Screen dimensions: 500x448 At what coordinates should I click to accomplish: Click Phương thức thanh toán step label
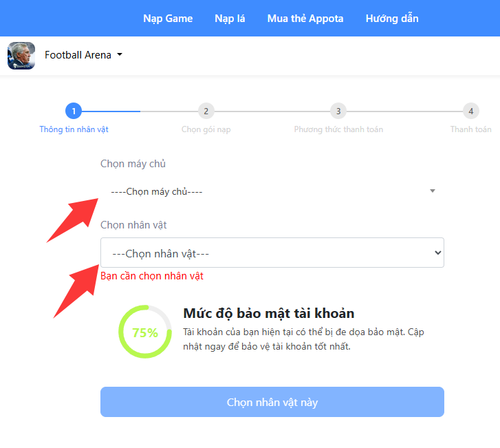(338, 129)
